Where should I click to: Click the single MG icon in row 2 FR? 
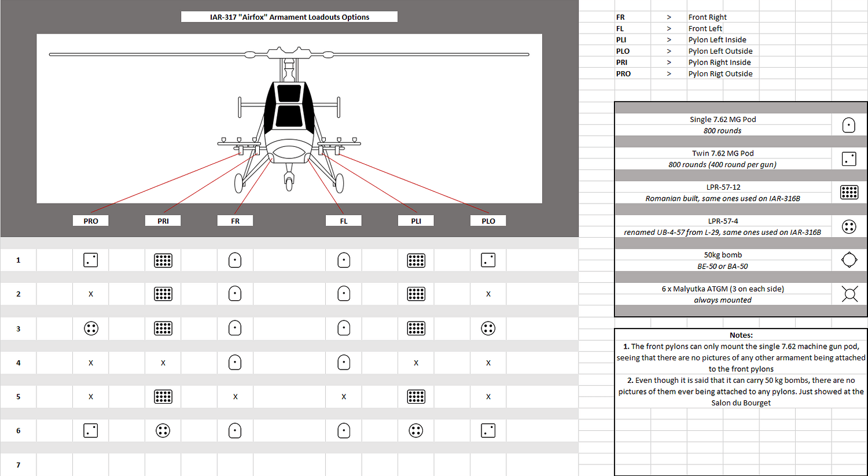pyautogui.click(x=235, y=294)
